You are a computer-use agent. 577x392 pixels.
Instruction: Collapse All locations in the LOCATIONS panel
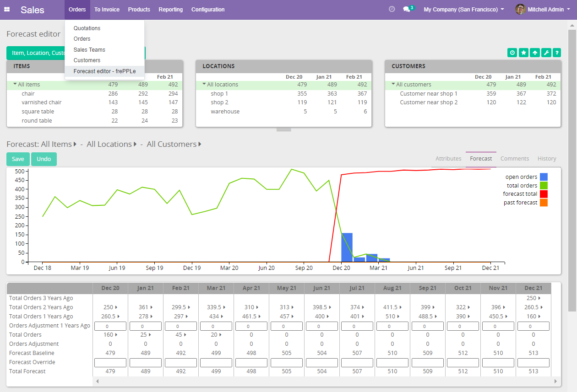[x=204, y=84]
